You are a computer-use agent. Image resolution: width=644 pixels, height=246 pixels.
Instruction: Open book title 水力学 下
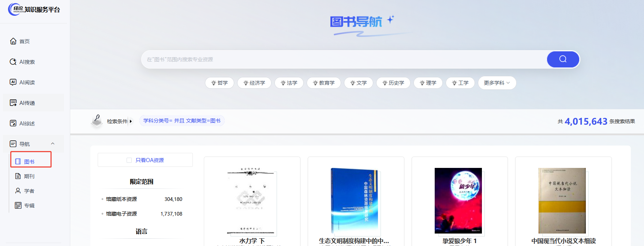(252, 241)
